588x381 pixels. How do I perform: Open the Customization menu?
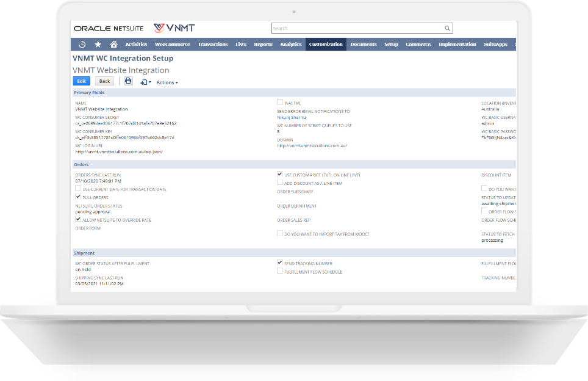pos(326,44)
